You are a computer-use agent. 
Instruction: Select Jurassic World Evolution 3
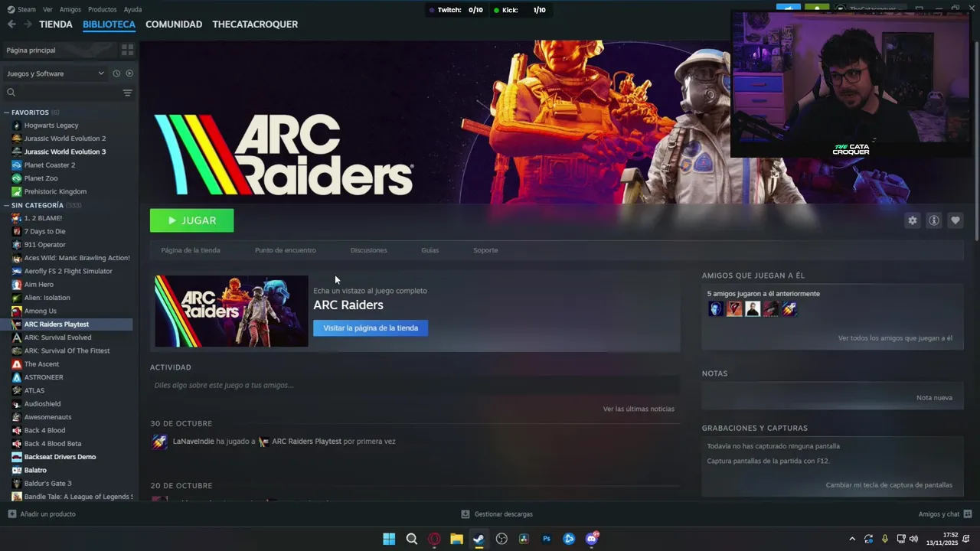coord(65,152)
